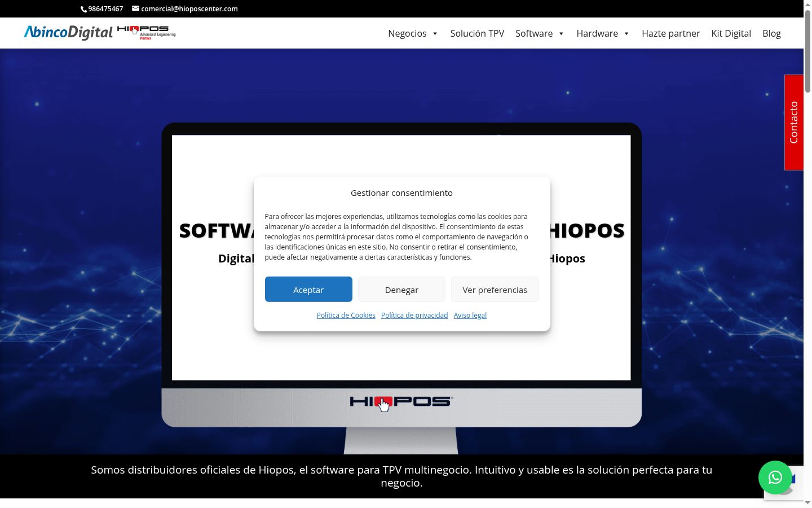This screenshot has width=812, height=508.
Task: Expand the Hardware dropdown arrow
Action: pyautogui.click(x=626, y=34)
